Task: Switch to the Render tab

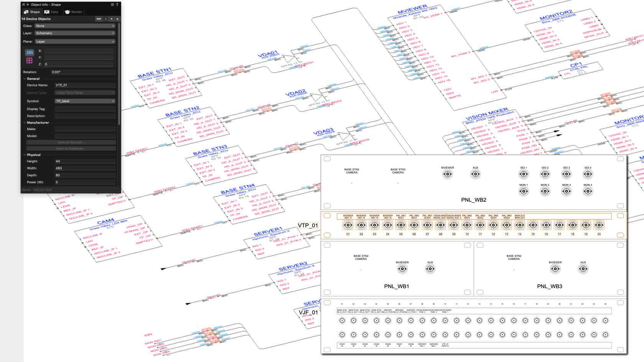Action: tap(74, 12)
